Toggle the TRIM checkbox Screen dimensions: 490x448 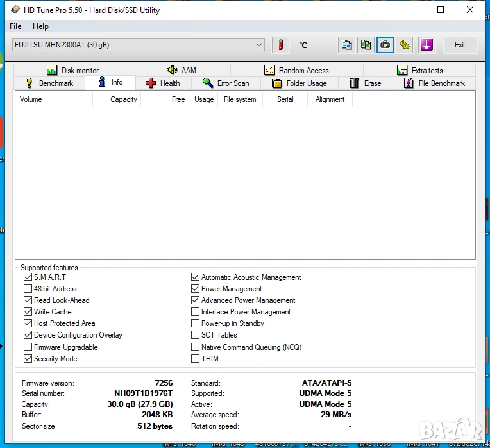coord(195,359)
